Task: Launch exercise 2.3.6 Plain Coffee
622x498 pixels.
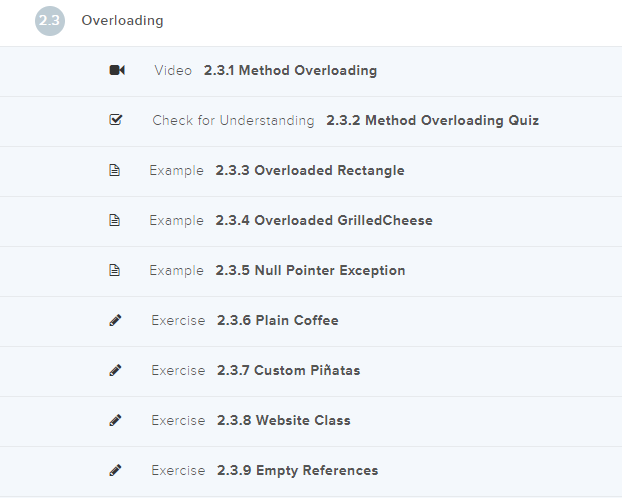Action: pos(277,321)
